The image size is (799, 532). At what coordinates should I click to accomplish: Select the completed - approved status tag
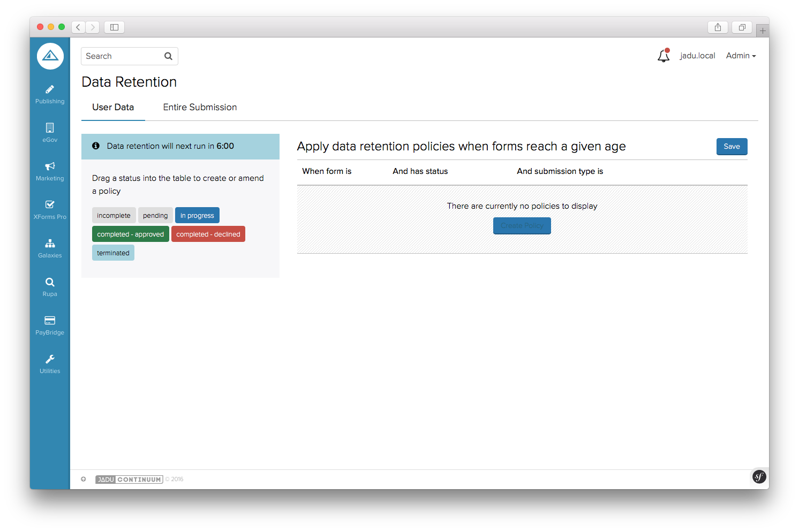pos(131,234)
